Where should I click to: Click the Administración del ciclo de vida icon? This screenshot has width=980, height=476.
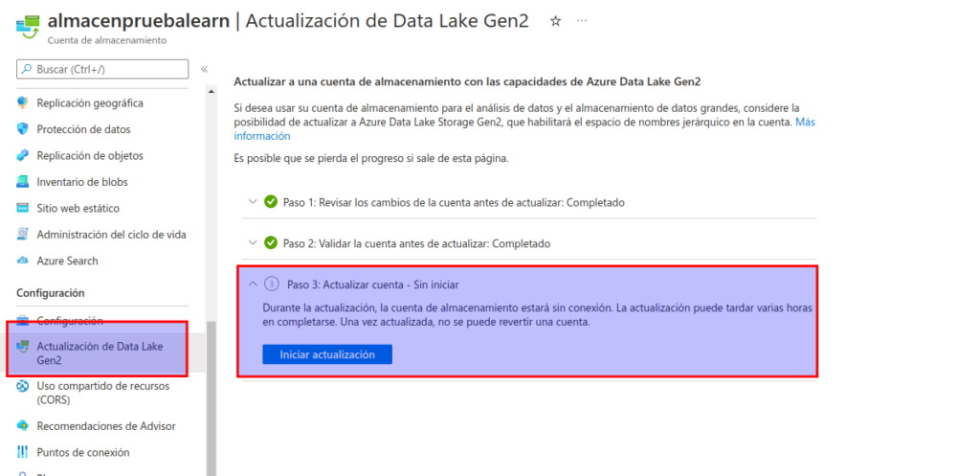click(x=23, y=235)
